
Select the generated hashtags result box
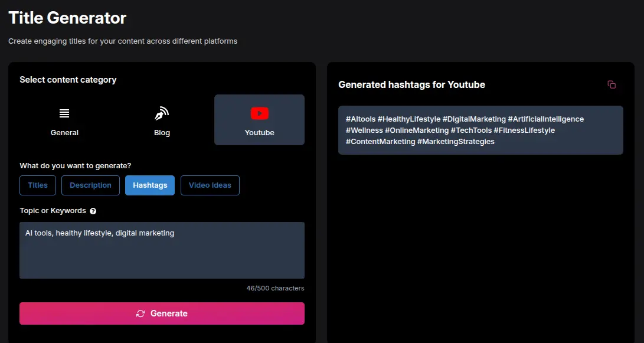coord(480,129)
